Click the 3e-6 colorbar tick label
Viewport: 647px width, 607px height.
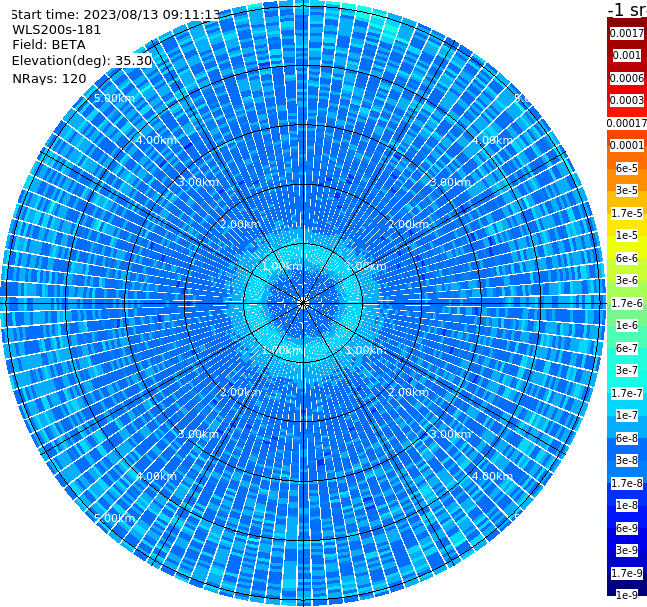click(x=627, y=280)
